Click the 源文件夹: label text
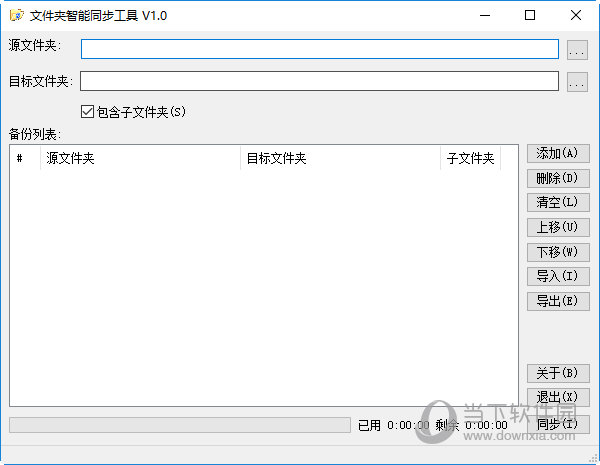 (35, 45)
